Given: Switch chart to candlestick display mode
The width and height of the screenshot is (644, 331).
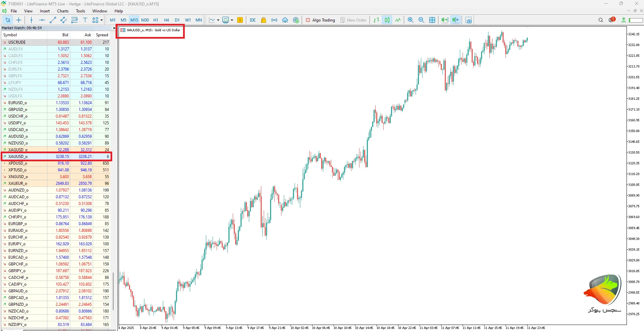Looking at the screenshot, I should [387, 20].
